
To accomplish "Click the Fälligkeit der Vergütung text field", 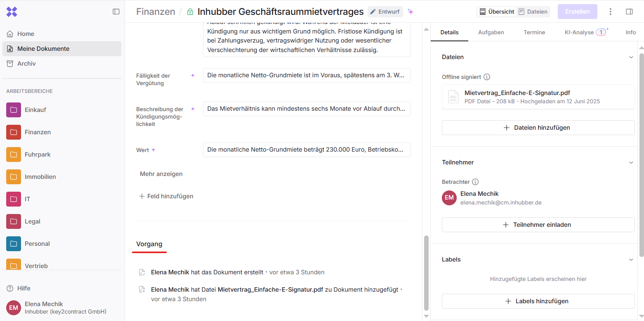I will 307,76.
